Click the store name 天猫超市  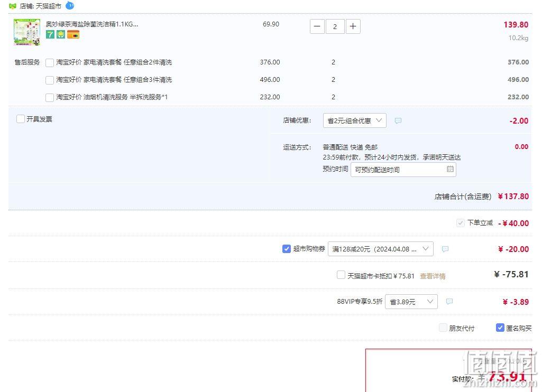pyautogui.click(x=49, y=6)
